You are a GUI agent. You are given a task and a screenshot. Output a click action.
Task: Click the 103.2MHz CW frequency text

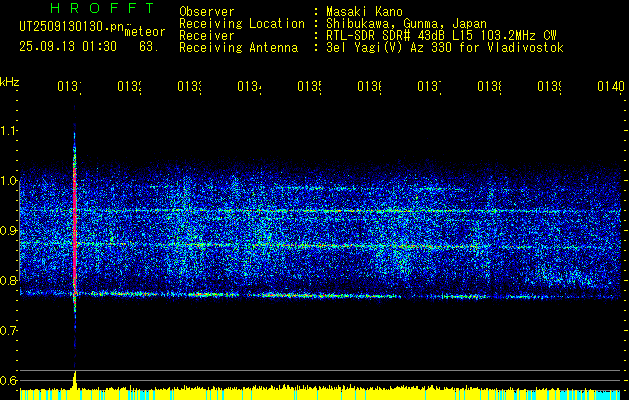click(x=518, y=36)
